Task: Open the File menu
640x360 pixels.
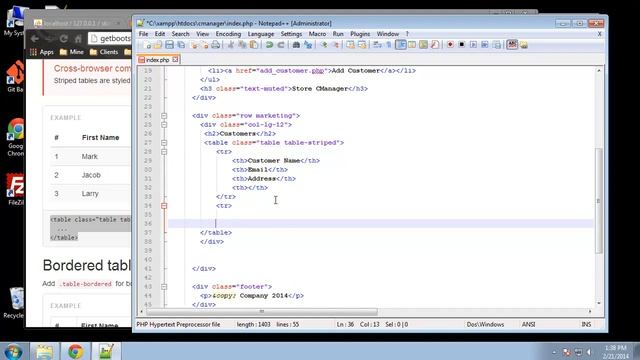Action: pyautogui.click(x=143, y=34)
